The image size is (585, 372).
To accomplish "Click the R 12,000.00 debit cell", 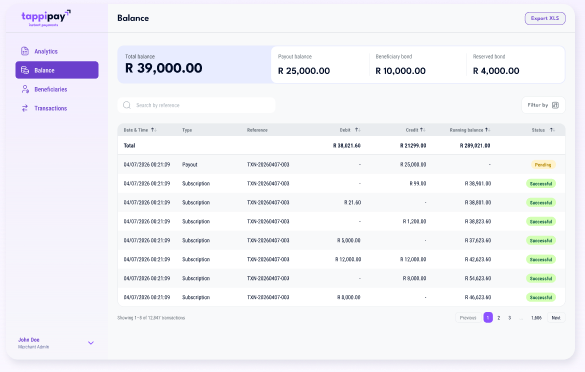I will tap(348, 260).
